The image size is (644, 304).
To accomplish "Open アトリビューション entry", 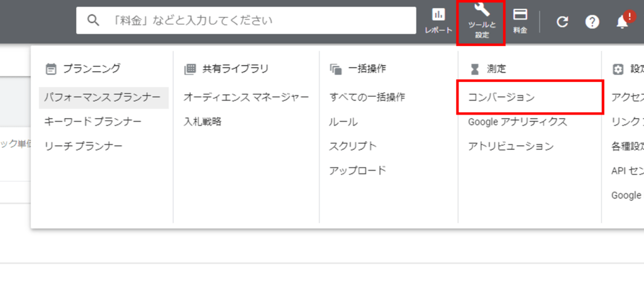I will point(511,146).
